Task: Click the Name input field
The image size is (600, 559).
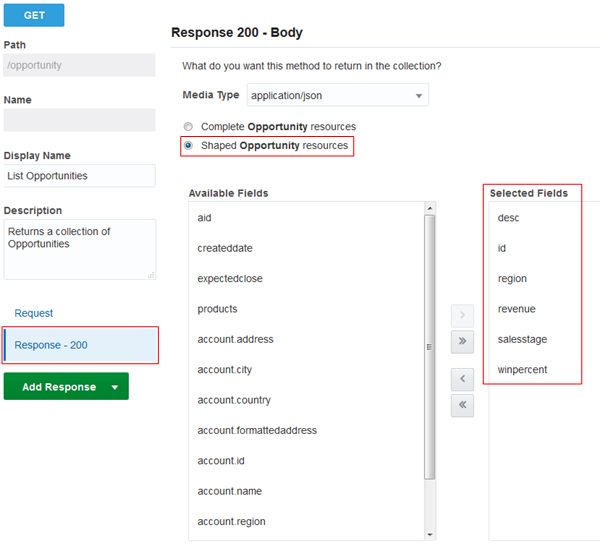Action: click(79, 120)
